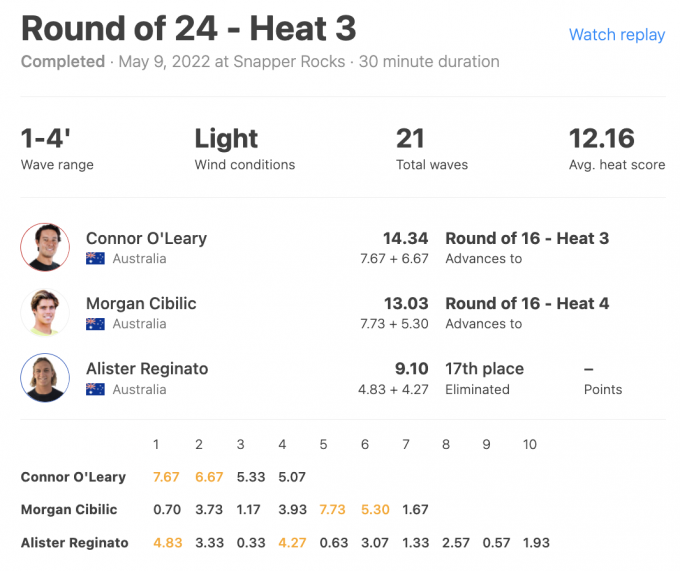The image size is (680, 571).
Task: Click Alister Reginato's 4.83 wave score
Action: coord(167,543)
